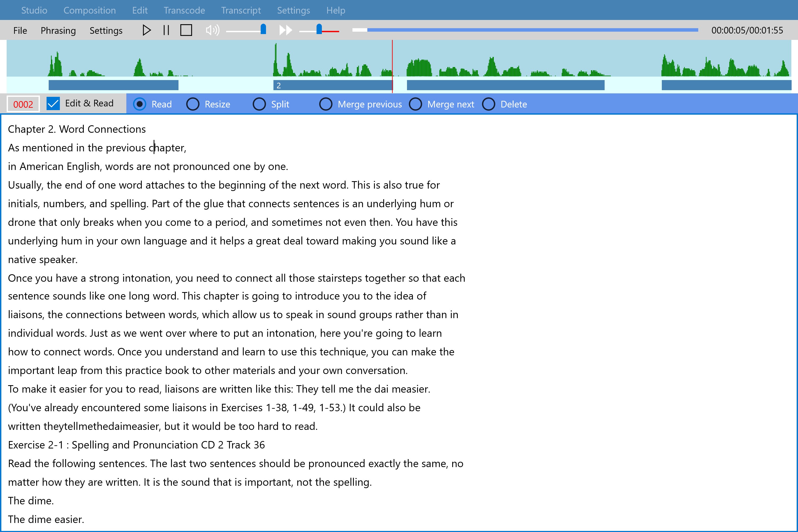Screen dimensions: 798x532
Task: Click the playback speed slider handle
Action: tap(319, 30)
